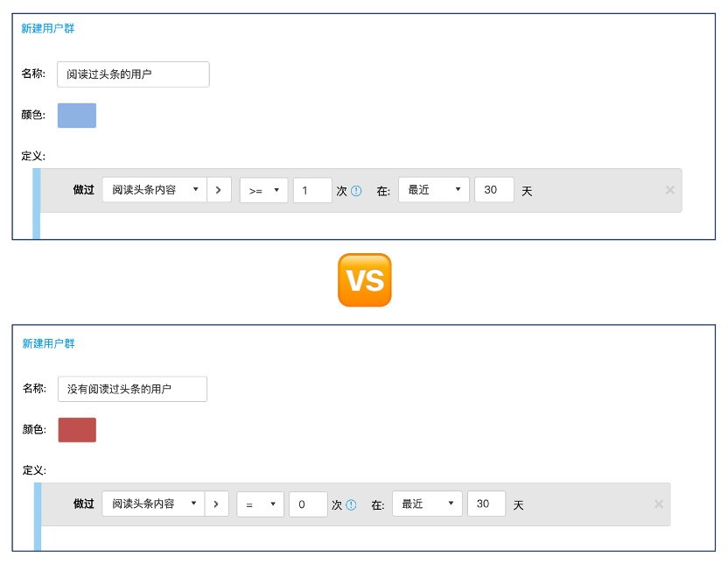Click the name field 没有阅读过头条的用户
Image resolution: width=728 pixels, height=564 pixels.
132,389
